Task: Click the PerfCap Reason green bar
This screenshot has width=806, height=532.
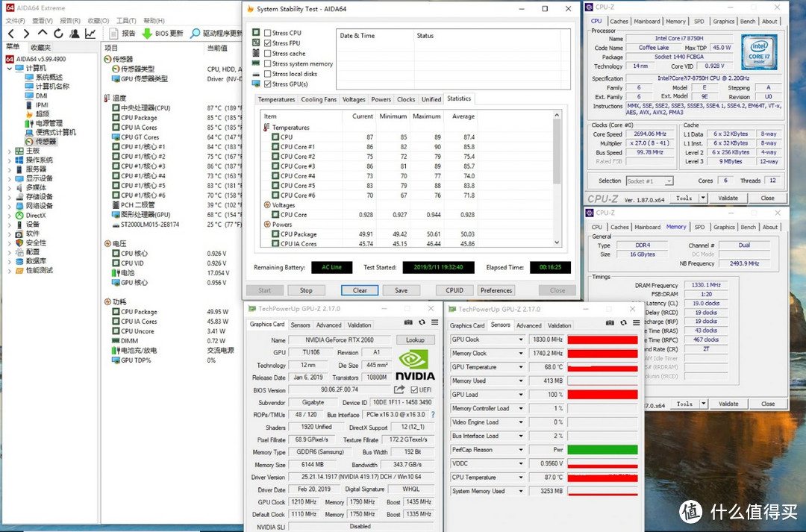Action: click(602, 450)
